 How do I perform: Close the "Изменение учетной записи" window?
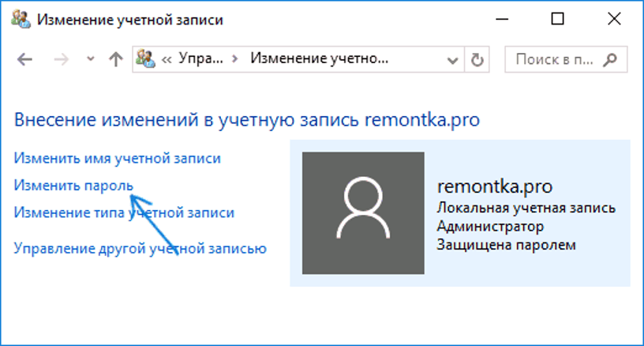tap(614, 19)
